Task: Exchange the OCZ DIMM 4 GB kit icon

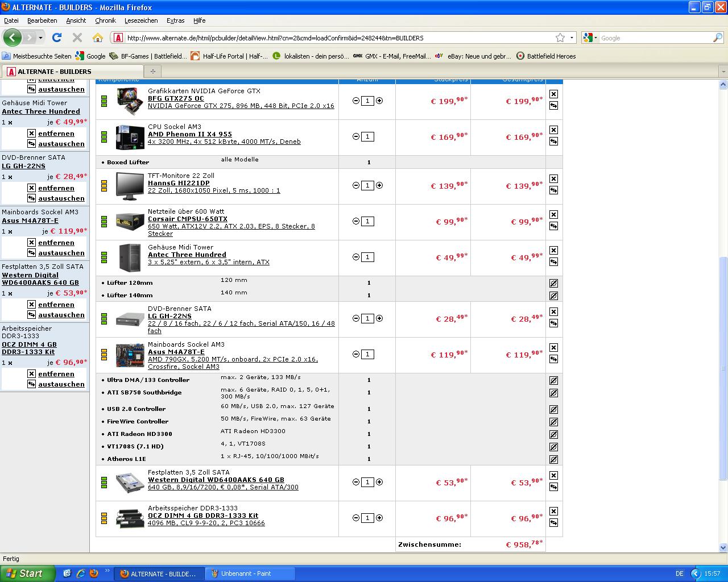Action: tap(553, 523)
